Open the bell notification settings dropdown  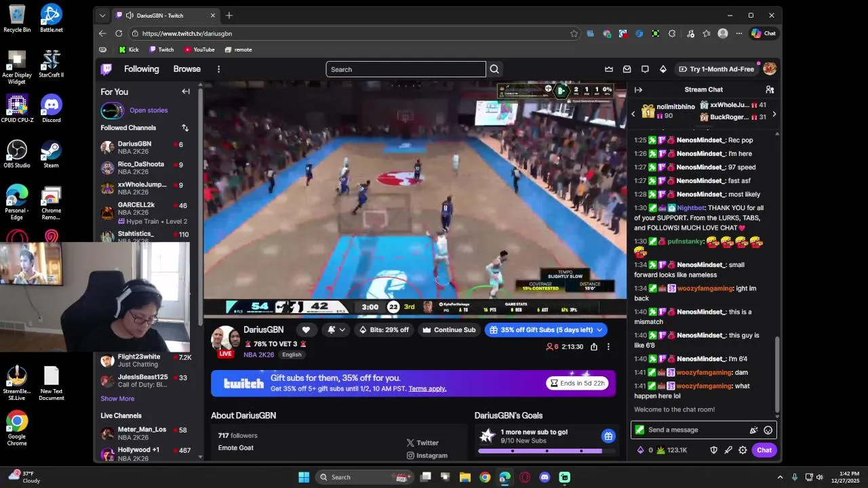336,330
